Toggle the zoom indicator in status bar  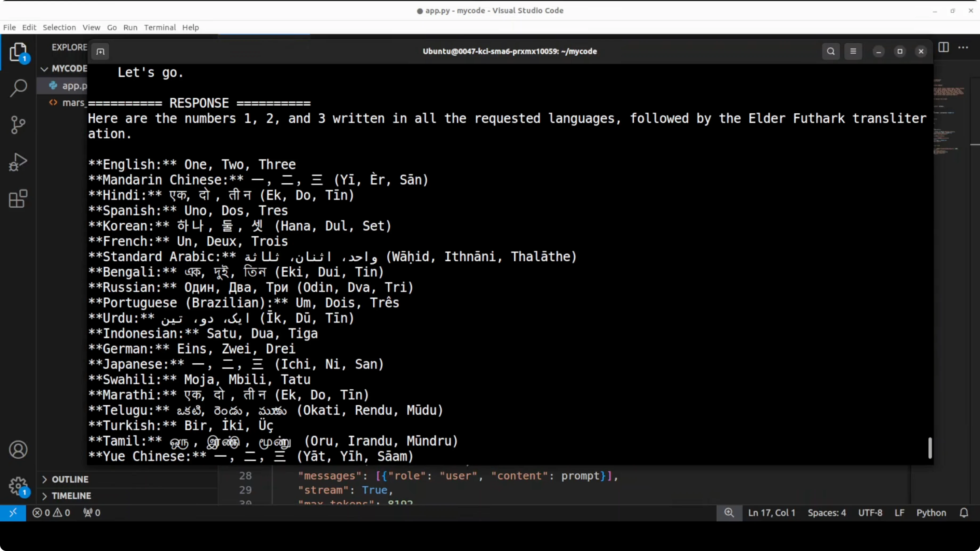[x=729, y=513]
